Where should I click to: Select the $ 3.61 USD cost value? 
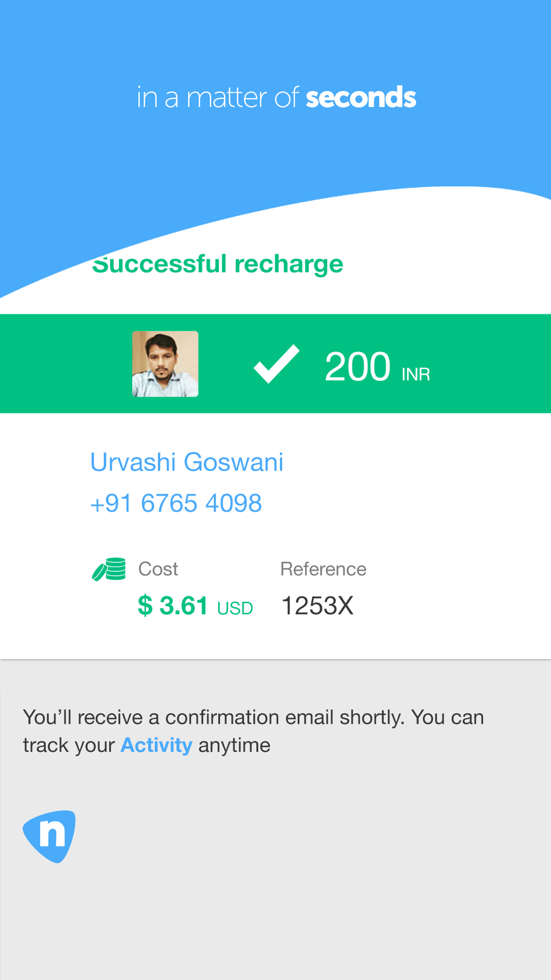[x=195, y=606]
